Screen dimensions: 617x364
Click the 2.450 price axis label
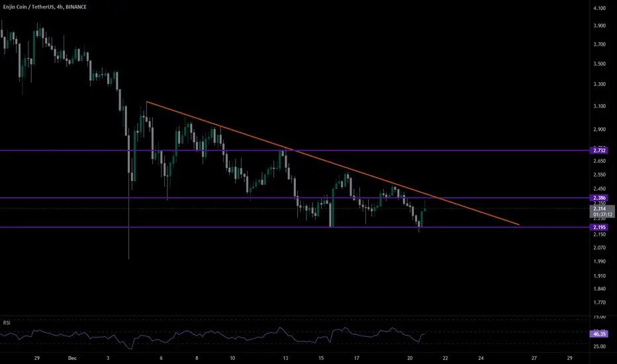[599, 189]
